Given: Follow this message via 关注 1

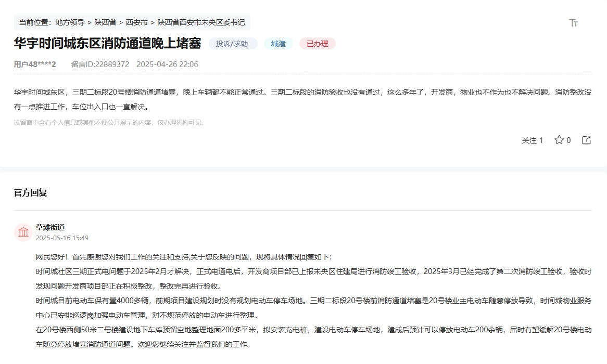Looking at the screenshot, I should click(x=532, y=140).
